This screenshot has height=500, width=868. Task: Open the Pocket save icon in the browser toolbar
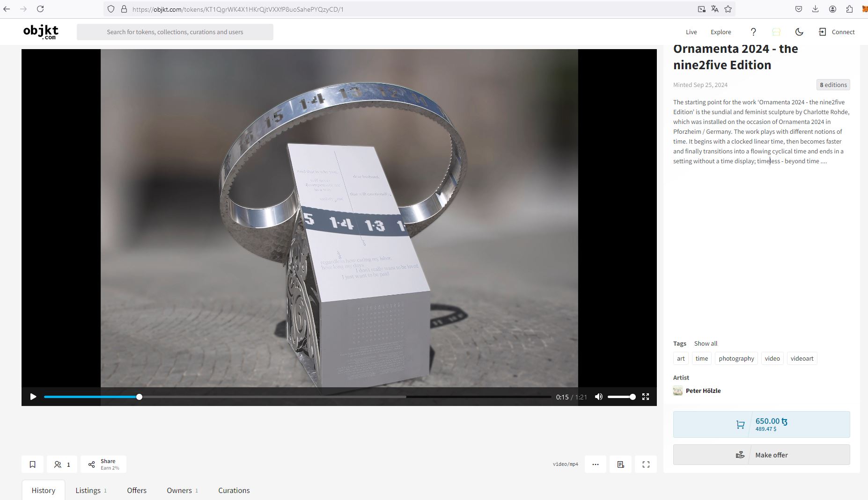pyautogui.click(x=799, y=9)
